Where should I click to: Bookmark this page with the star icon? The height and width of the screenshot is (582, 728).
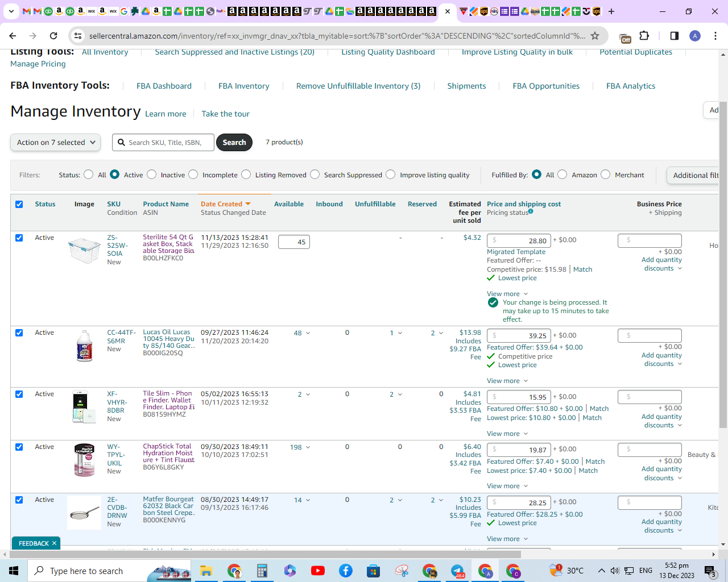[595, 36]
